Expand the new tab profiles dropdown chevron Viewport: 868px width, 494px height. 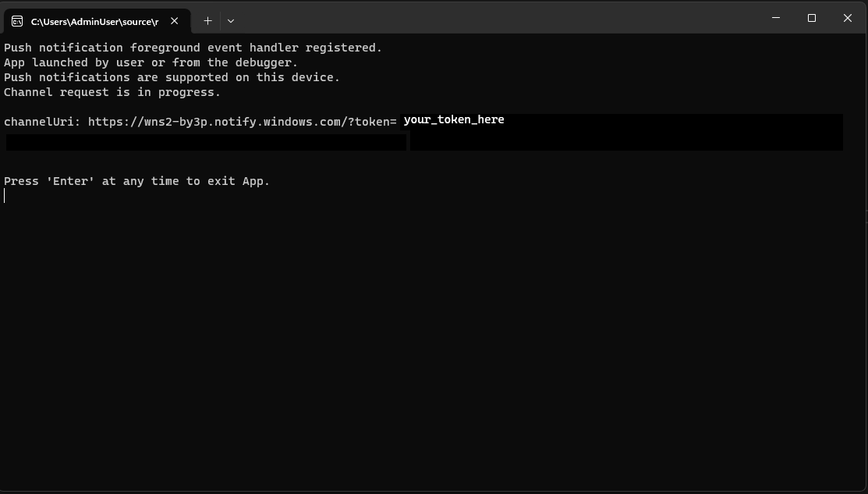231,21
